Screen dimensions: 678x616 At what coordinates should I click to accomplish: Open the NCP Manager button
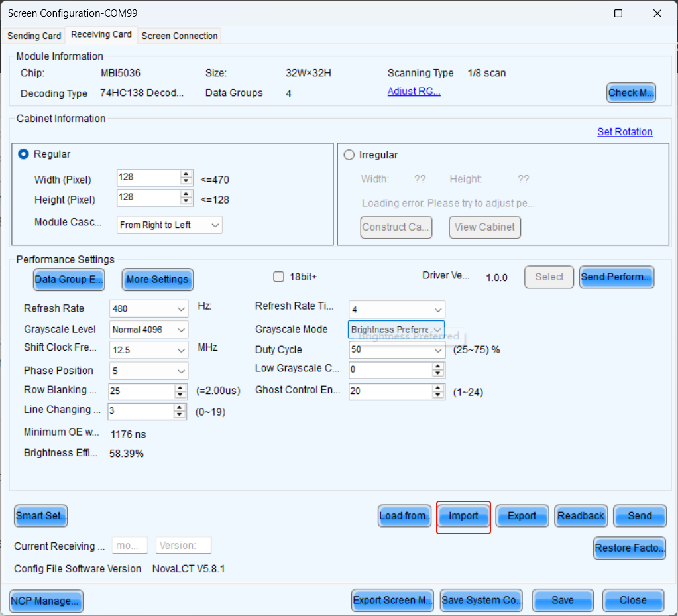(46, 601)
